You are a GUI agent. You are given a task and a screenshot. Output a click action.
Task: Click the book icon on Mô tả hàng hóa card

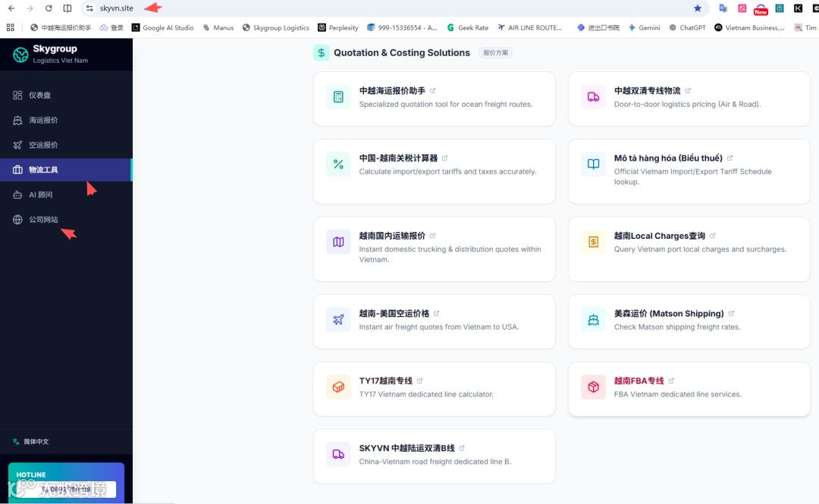593,164
